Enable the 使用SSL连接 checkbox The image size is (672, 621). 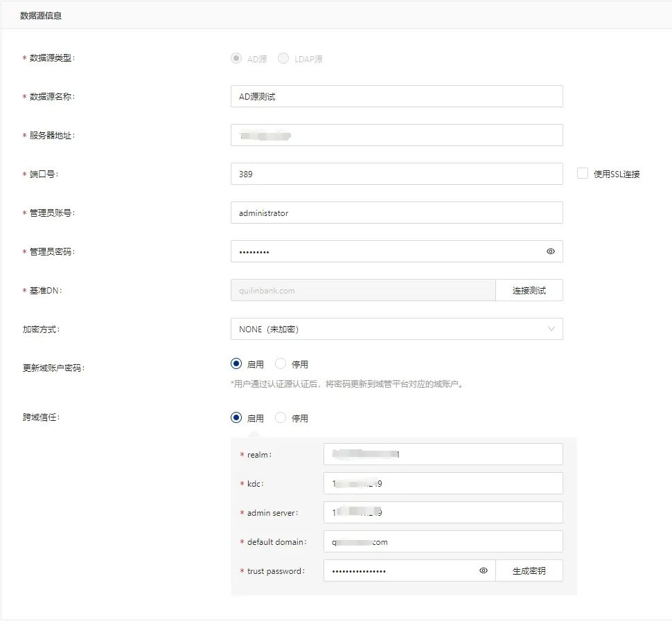point(583,174)
